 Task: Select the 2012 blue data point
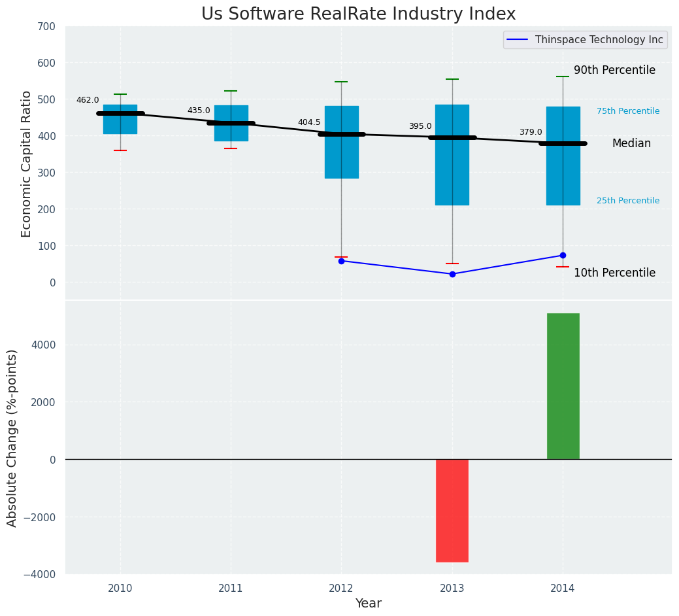[x=341, y=261]
